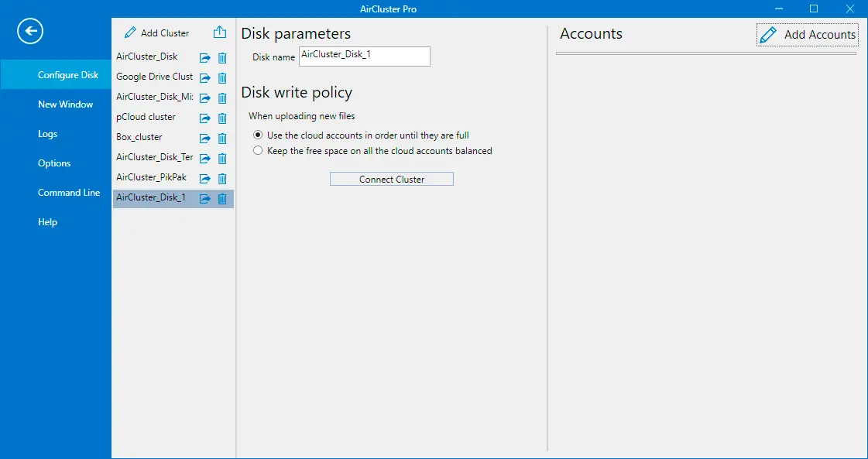Click trash icon for AirCluster_Disk_Mi

click(222, 98)
